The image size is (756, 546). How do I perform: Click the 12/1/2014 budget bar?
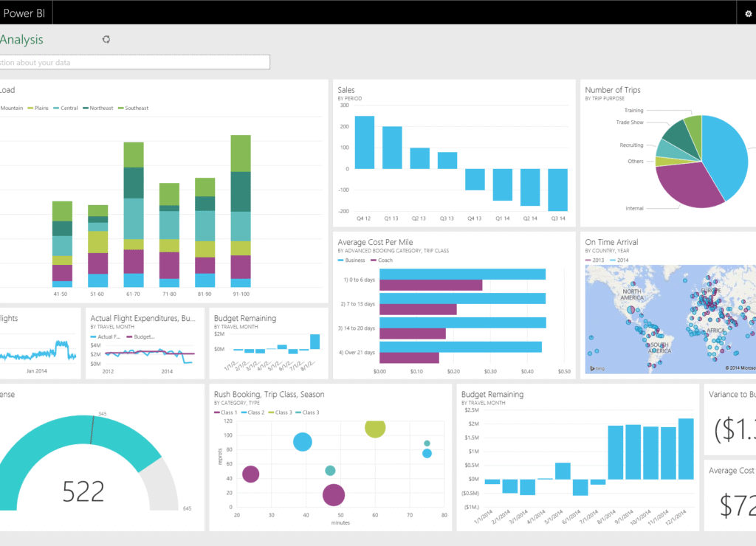coord(686,449)
